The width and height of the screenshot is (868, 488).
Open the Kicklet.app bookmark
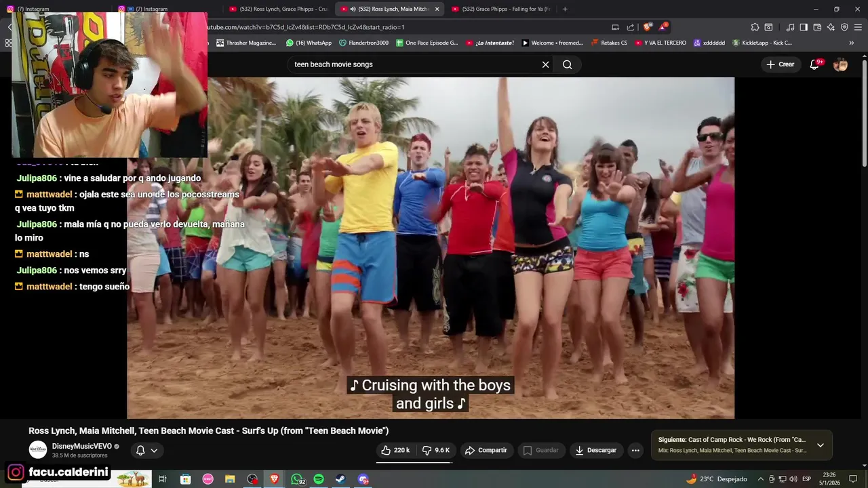tap(762, 43)
